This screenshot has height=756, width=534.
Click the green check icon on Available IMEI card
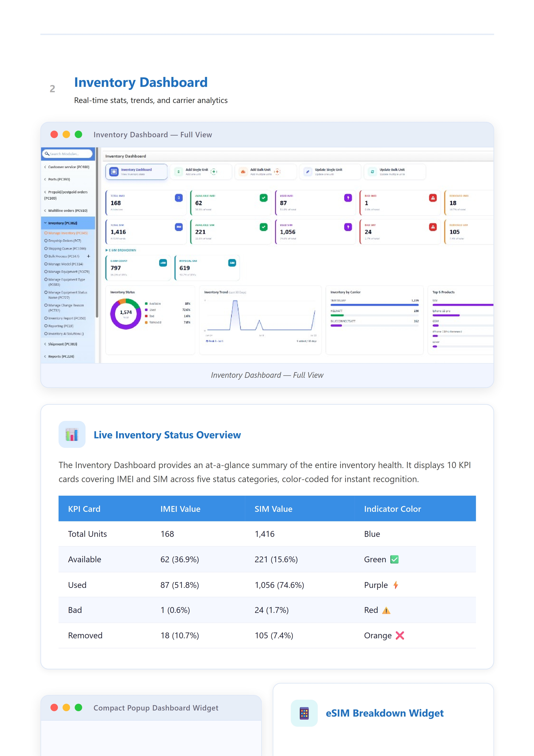click(263, 198)
